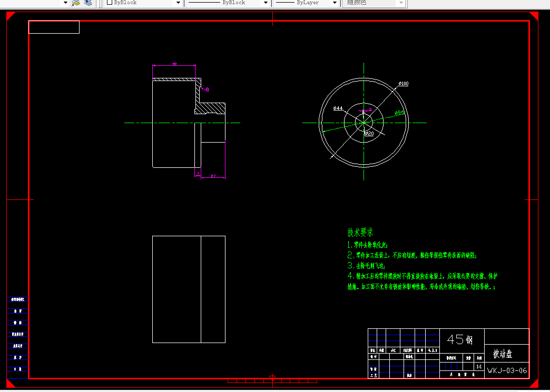Select the green Ø94 dimension text
Screen dimensions: 550x392
coord(399,113)
